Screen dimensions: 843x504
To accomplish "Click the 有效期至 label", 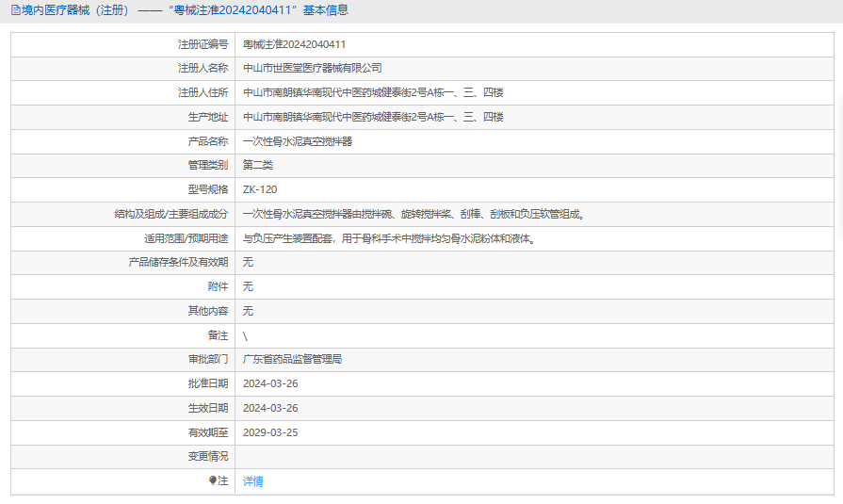I will [x=208, y=432].
